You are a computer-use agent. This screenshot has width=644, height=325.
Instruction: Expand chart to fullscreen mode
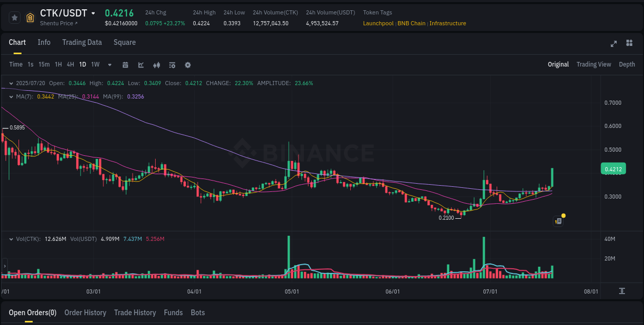(x=613, y=44)
